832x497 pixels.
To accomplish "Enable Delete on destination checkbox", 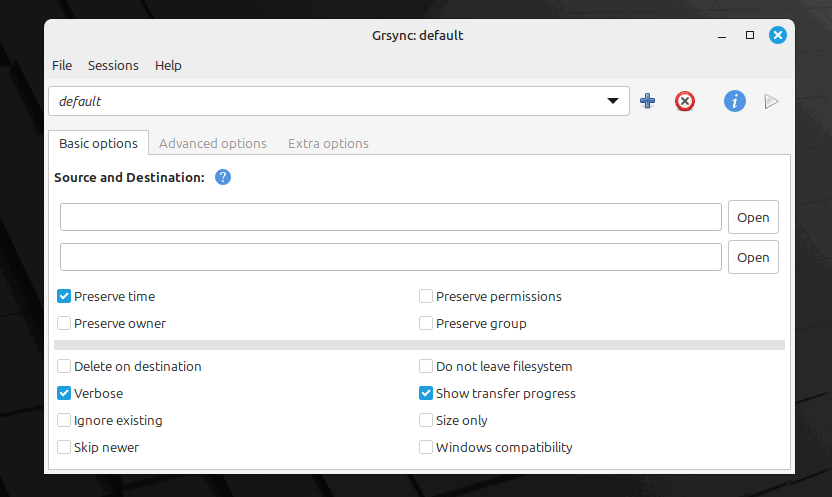I will point(64,366).
